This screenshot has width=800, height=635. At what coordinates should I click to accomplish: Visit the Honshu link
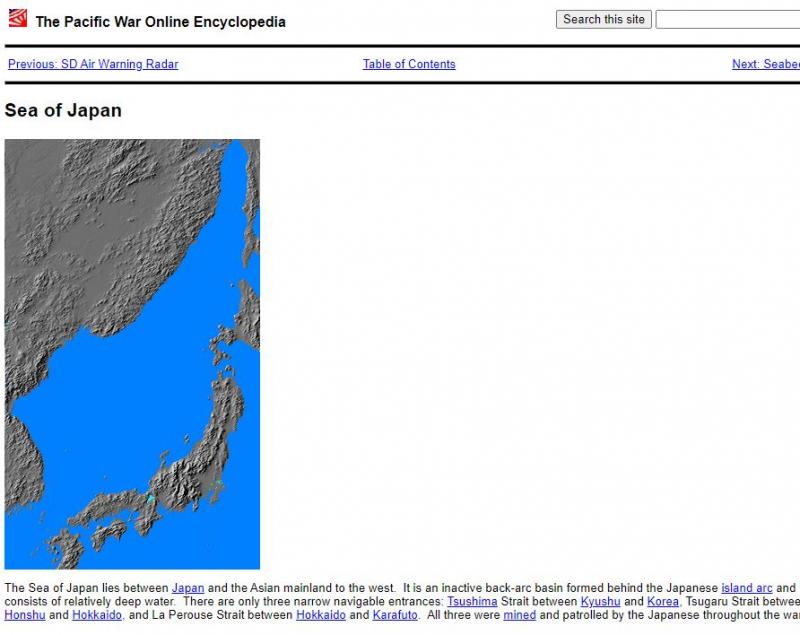click(25, 615)
